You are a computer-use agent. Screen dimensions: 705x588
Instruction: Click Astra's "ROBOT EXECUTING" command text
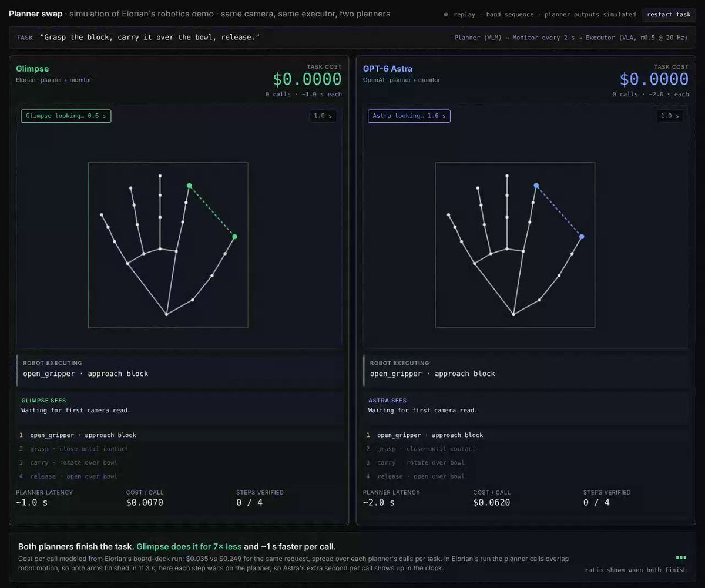click(433, 374)
